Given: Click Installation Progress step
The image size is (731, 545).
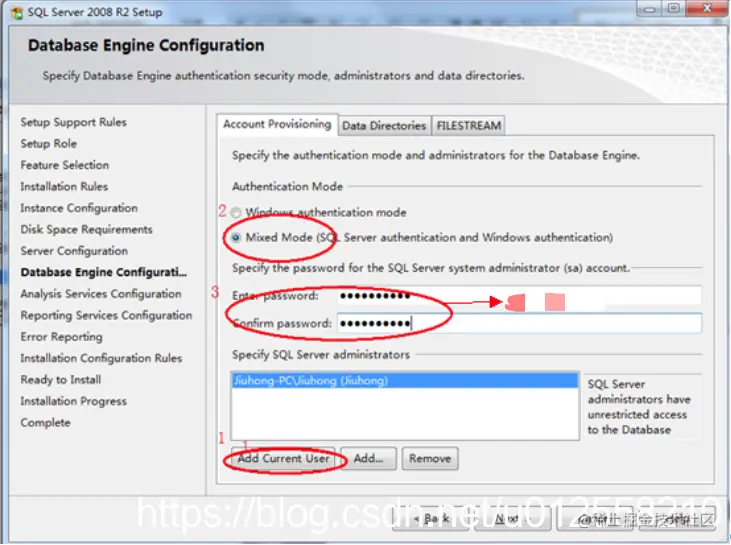Looking at the screenshot, I should point(73,401).
